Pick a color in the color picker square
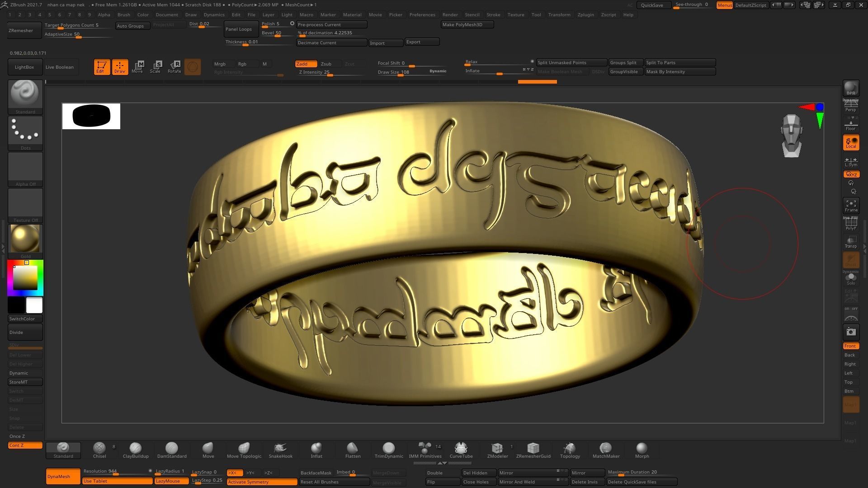868x488 pixels. [25, 277]
